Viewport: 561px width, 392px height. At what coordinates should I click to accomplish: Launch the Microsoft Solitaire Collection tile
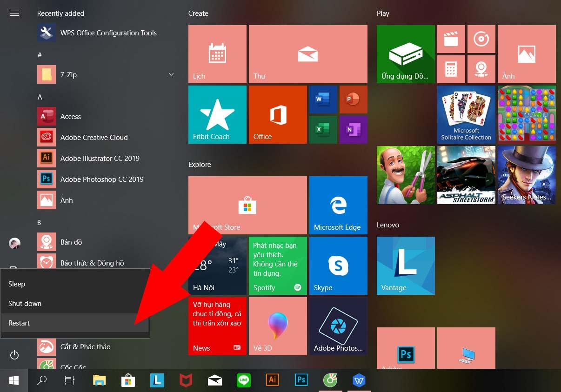coord(466,114)
